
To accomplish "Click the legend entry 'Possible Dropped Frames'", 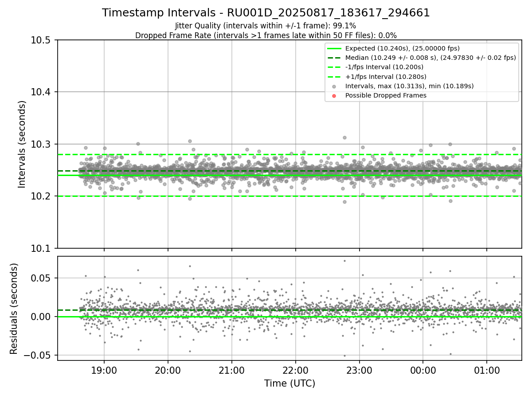I will (x=386, y=95).
